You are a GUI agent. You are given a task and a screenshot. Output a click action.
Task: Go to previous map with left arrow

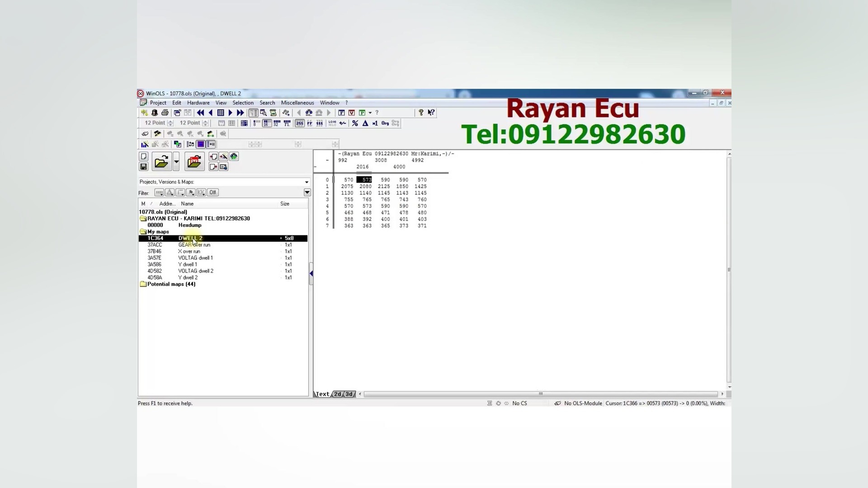click(x=211, y=113)
